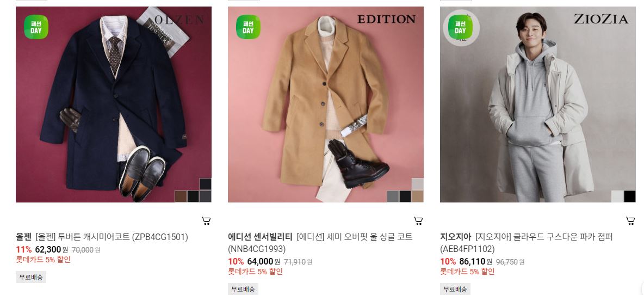Open navy Olzen coat product image
The width and height of the screenshot is (644, 295).
[x=113, y=105]
